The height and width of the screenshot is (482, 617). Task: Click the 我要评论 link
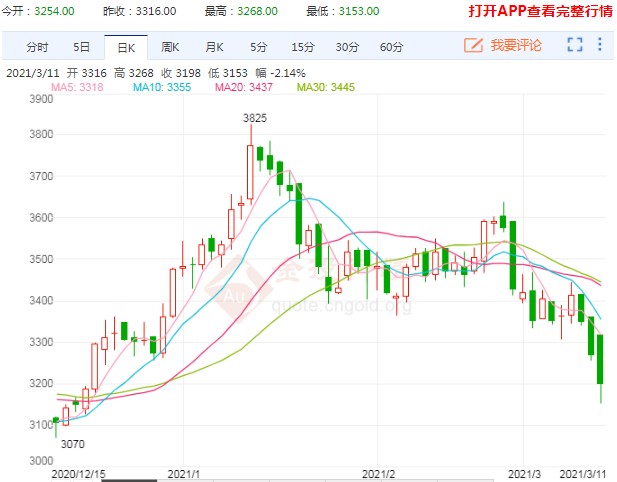(x=516, y=45)
